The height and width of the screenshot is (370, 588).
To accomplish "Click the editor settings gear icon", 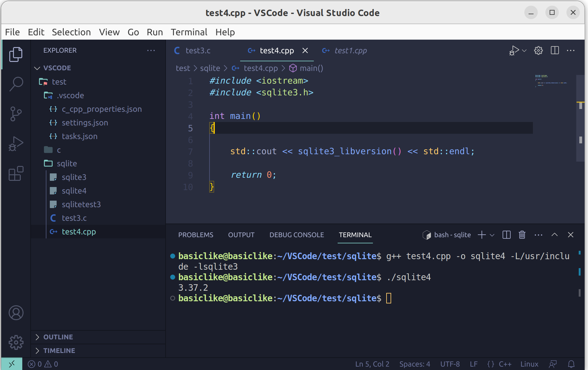I will tap(538, 50).
